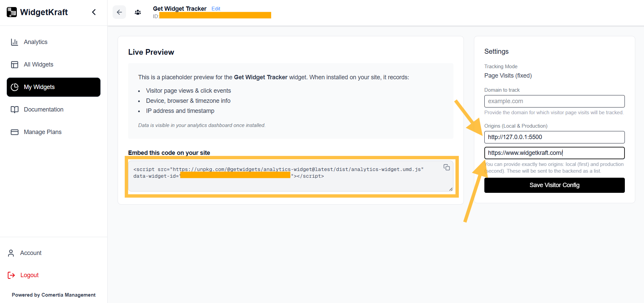
Task: Edit the Get Widget Tracker name
Action: (x=216, y=9)
